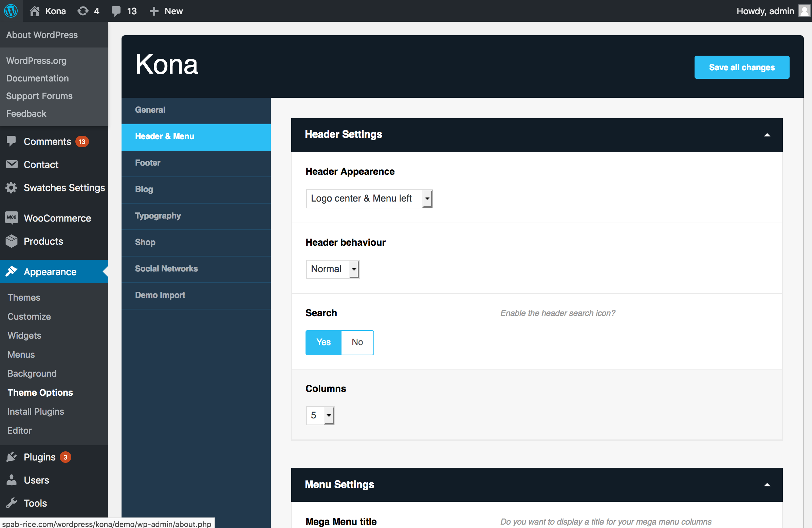Click the orange 3 plugins badge
The width and height of the screenshot is (812, 528).
[x=65, y=457]
